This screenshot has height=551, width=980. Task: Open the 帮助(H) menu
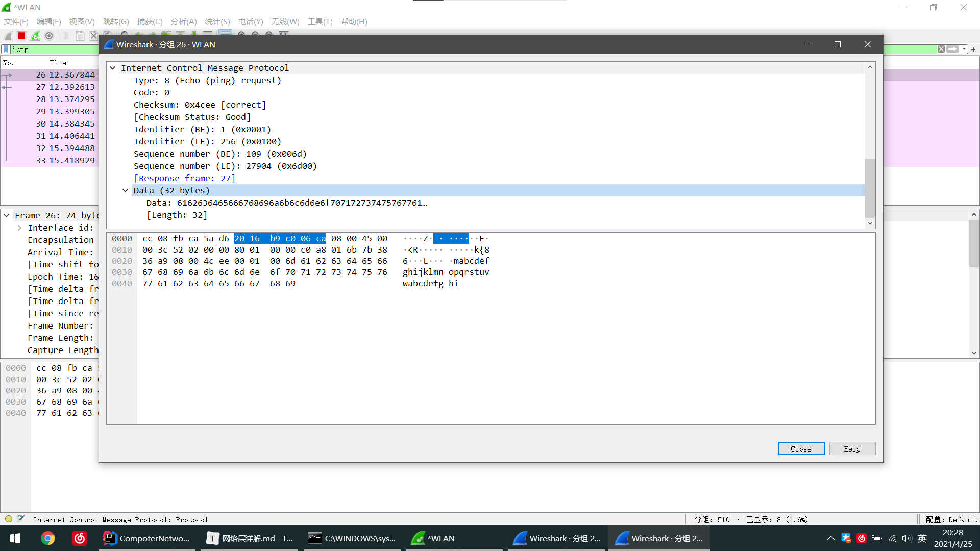[354, 21]
